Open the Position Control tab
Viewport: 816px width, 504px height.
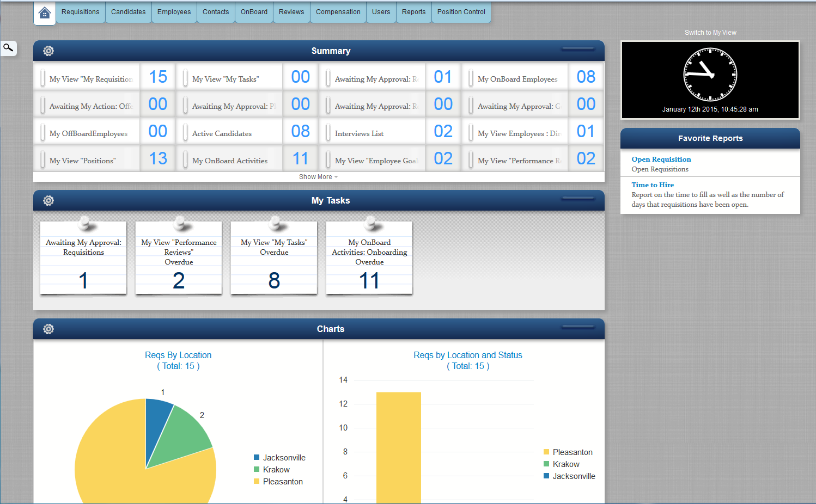[x=461, y=12]
